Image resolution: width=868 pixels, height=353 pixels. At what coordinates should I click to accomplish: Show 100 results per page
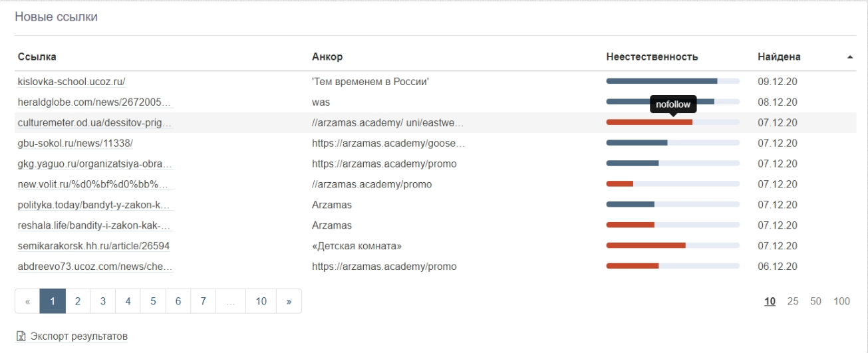841,301
